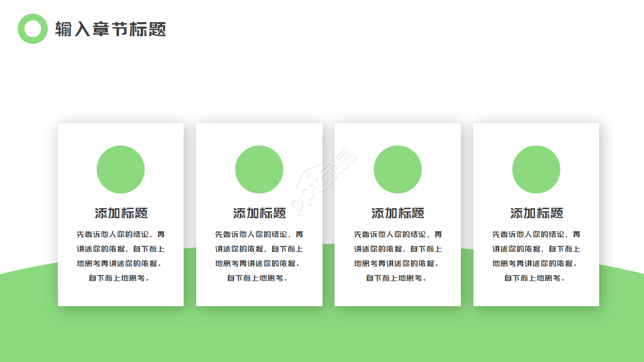Viewport: 644px width, 362px height.
Task: Click the second 添加标题 heading
Action: pos(259,212)
